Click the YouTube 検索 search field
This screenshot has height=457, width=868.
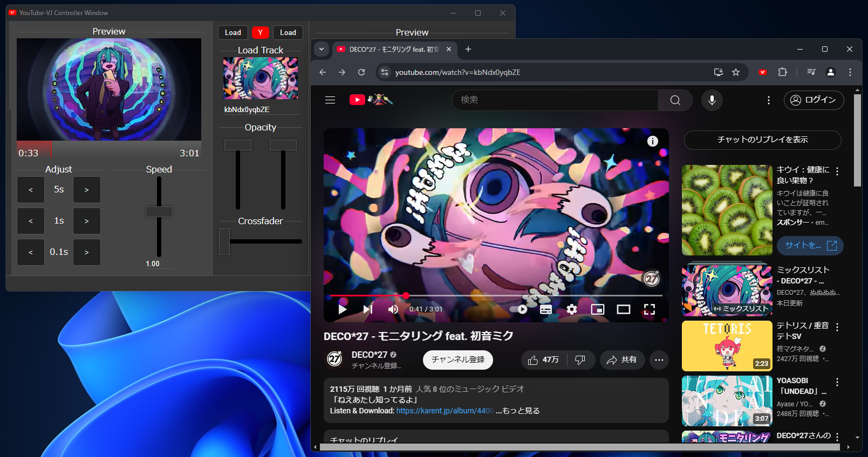tap(555, 100)
